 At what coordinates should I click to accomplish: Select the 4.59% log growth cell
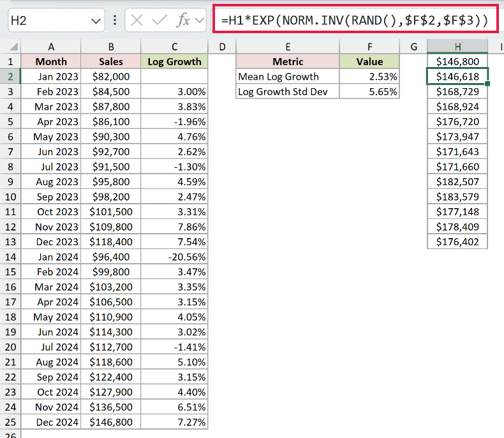(x=175, y=182)
